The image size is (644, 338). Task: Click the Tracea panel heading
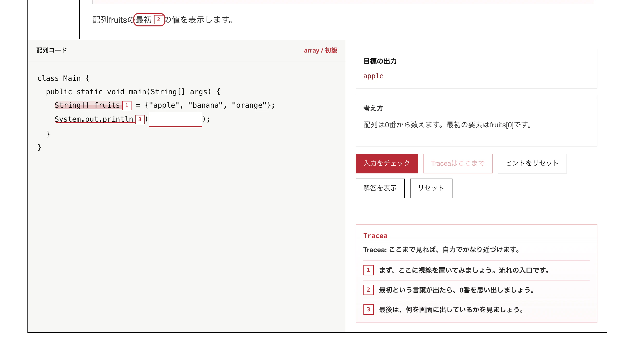pos(375,236)
